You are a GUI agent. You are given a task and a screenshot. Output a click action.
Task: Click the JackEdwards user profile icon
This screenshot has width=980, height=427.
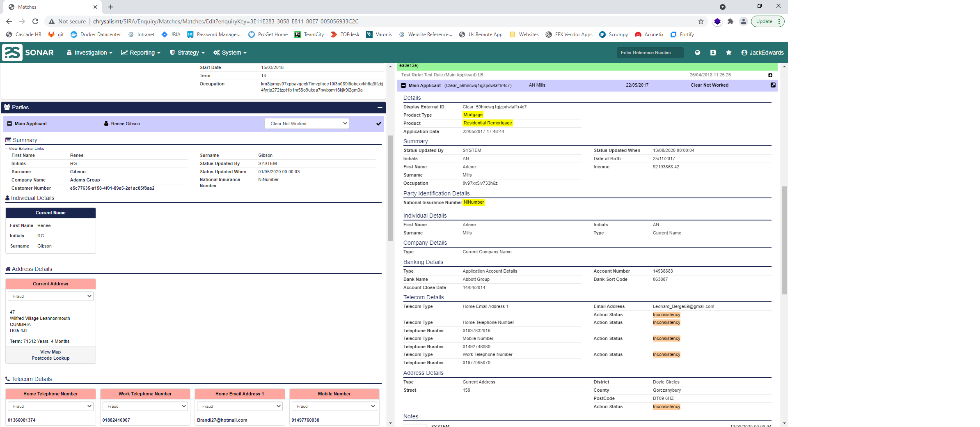coord(744,53)
